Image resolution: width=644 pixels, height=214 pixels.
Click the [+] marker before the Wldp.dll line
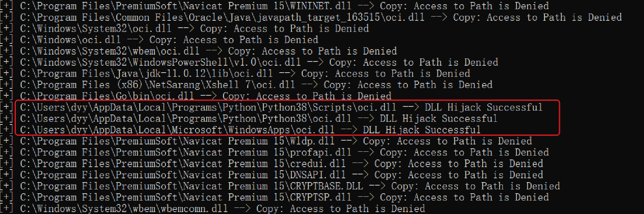(x=7, y=141)
